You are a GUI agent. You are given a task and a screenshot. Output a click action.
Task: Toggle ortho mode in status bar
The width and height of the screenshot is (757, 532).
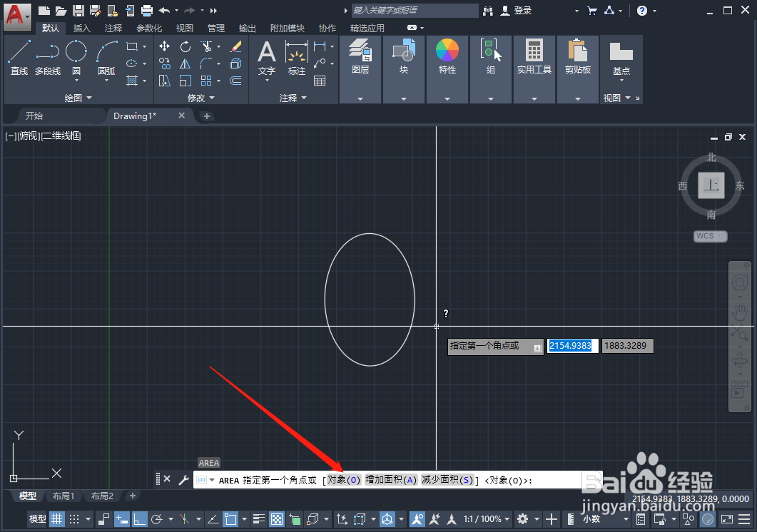pos(139,519)
